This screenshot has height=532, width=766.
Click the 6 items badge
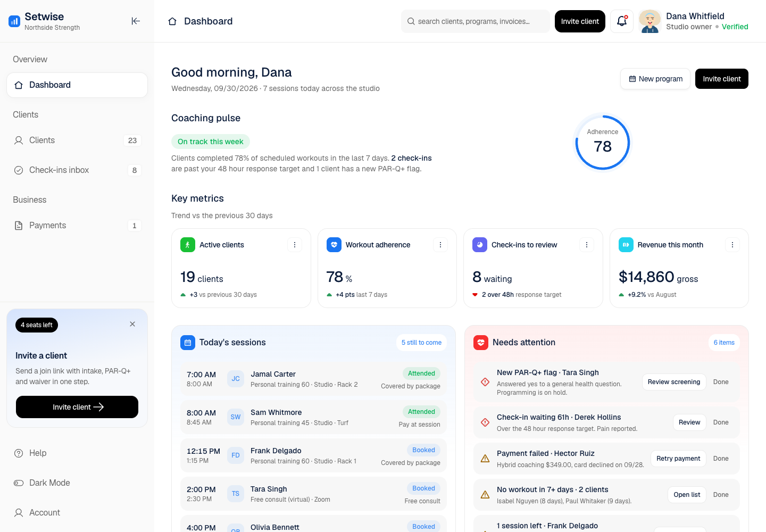tap(724, 343)
